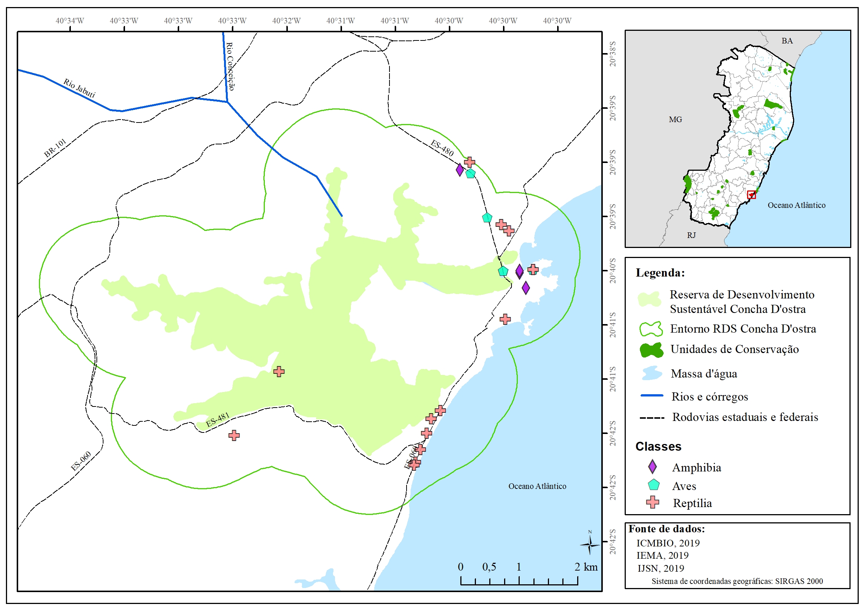Click the Aves cyan pentagon legend icon

click(x=654, y=484)
